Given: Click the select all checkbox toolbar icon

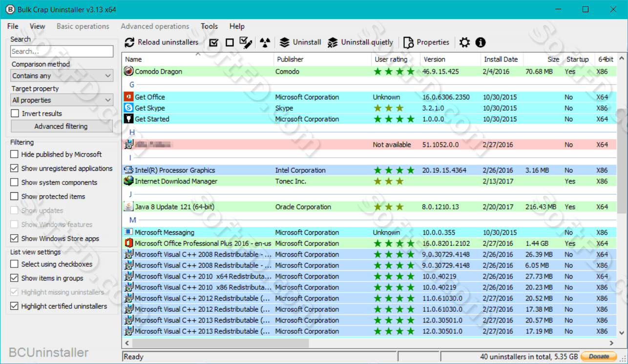Looking at the screenshot, I should pyautogui.click(x=213, y=42).
